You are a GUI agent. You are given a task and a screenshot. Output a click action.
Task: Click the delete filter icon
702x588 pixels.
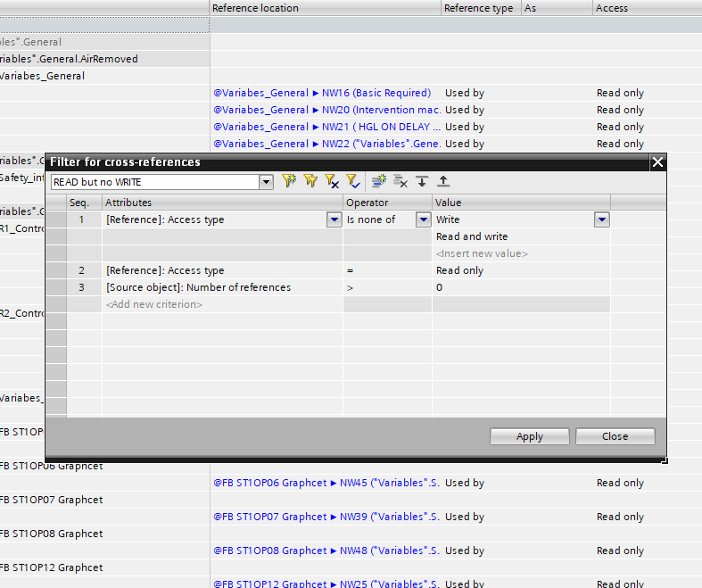pyautogui.click(x=331, y=181)
